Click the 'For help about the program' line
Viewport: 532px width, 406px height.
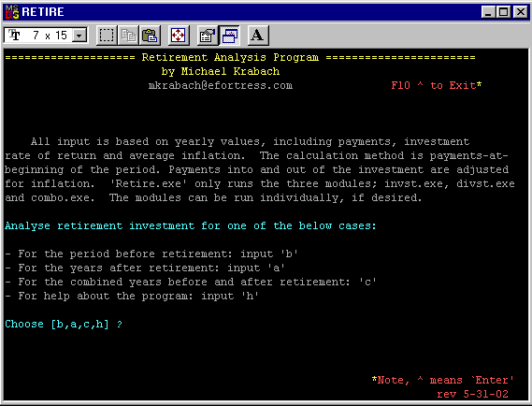(x=132, y=296)
